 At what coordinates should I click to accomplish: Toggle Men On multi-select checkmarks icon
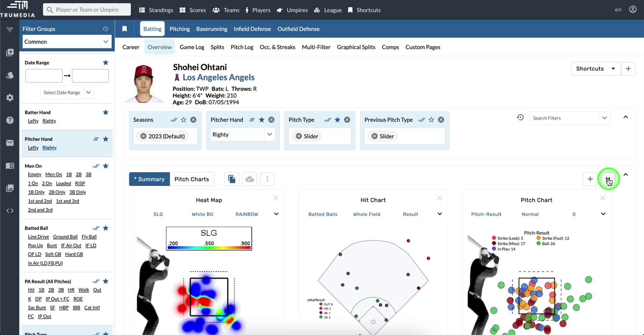click(96, 166)
